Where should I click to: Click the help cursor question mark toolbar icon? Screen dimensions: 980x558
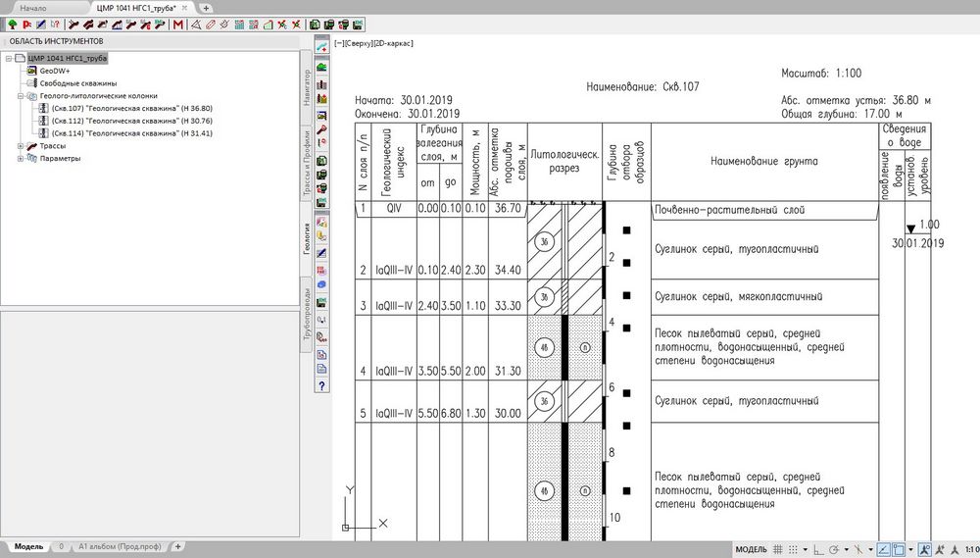pyautogui.click(x=55, y=25)
